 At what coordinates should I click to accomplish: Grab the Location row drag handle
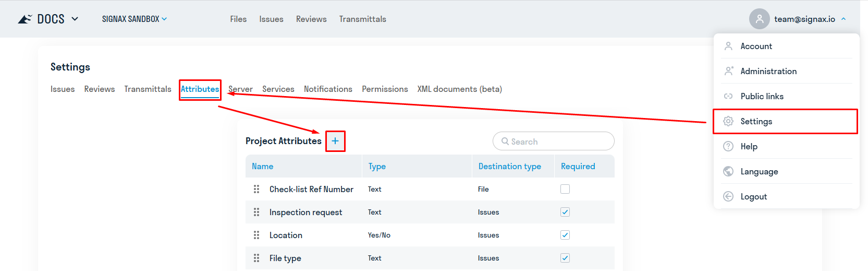point(256,235)
